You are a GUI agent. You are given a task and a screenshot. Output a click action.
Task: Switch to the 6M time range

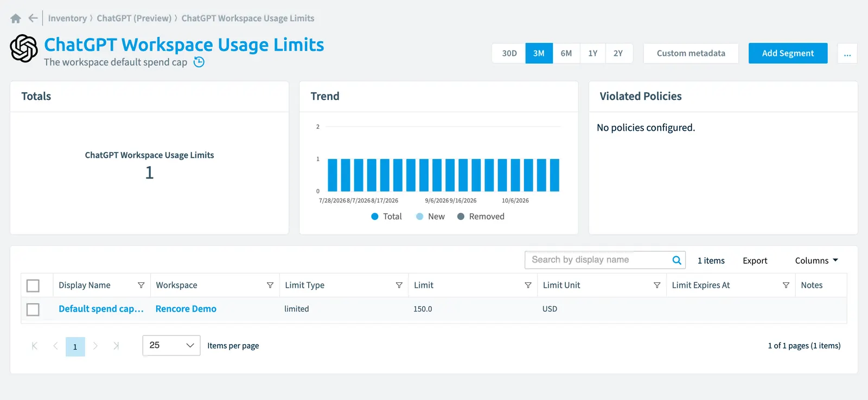pyautogui.click(x=566, y=53)
